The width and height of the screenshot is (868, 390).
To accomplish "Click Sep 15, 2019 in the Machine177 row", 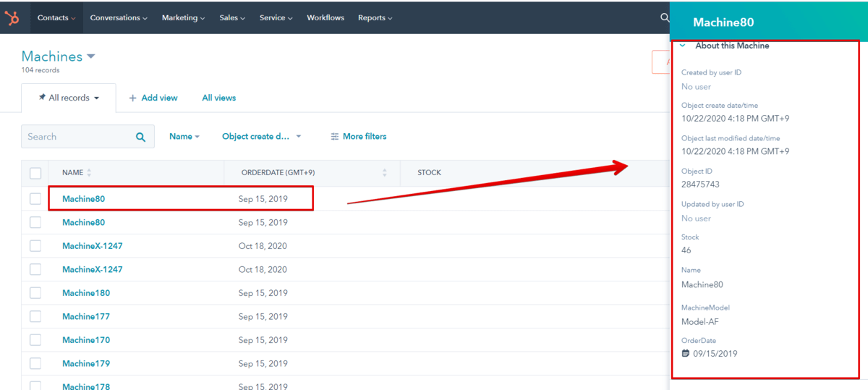I will [x=263, y=316].
